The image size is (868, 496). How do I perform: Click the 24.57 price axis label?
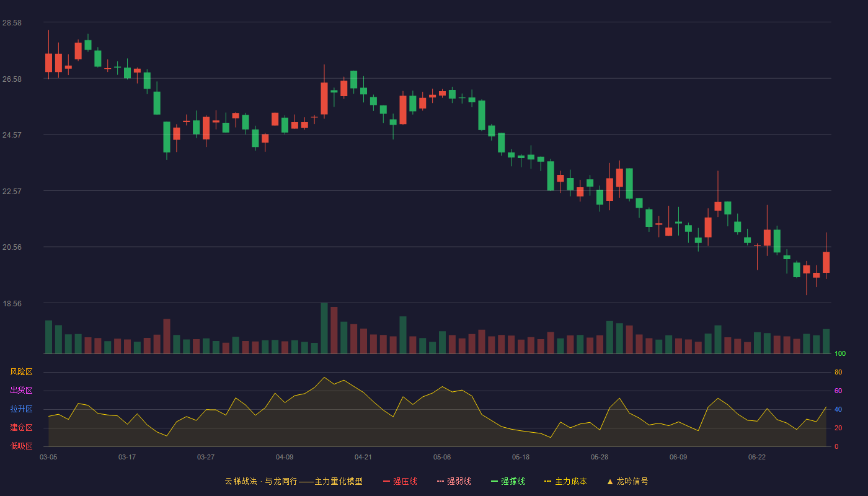click(x=12, y=135)
